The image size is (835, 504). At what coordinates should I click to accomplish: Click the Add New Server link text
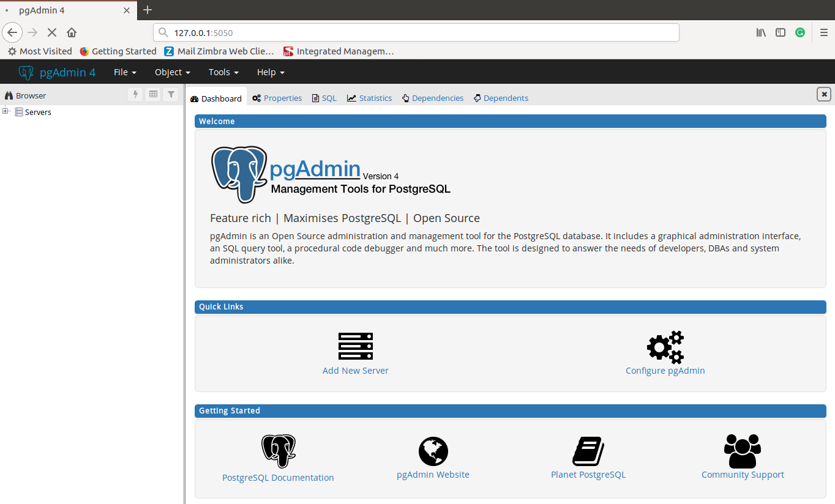tap(356, 371)
